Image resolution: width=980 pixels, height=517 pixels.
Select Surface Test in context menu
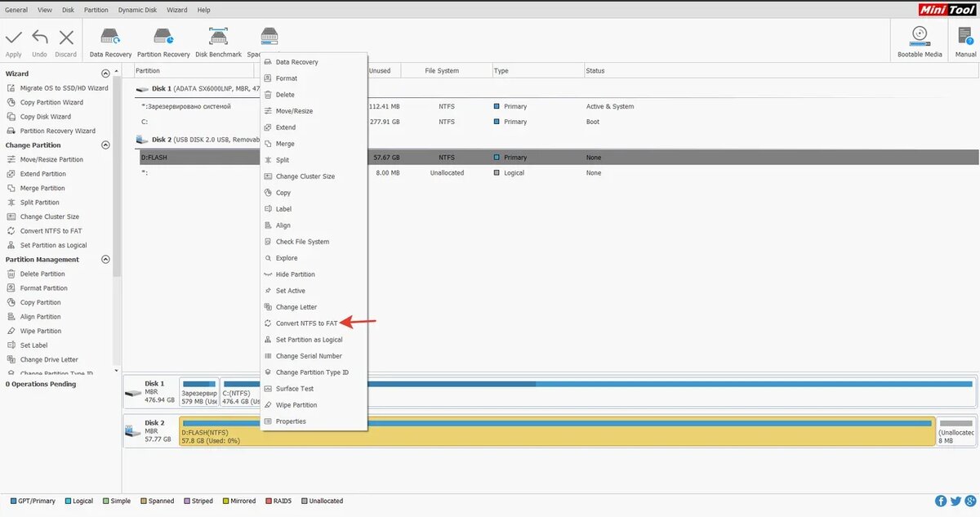[x=314, y=389]
